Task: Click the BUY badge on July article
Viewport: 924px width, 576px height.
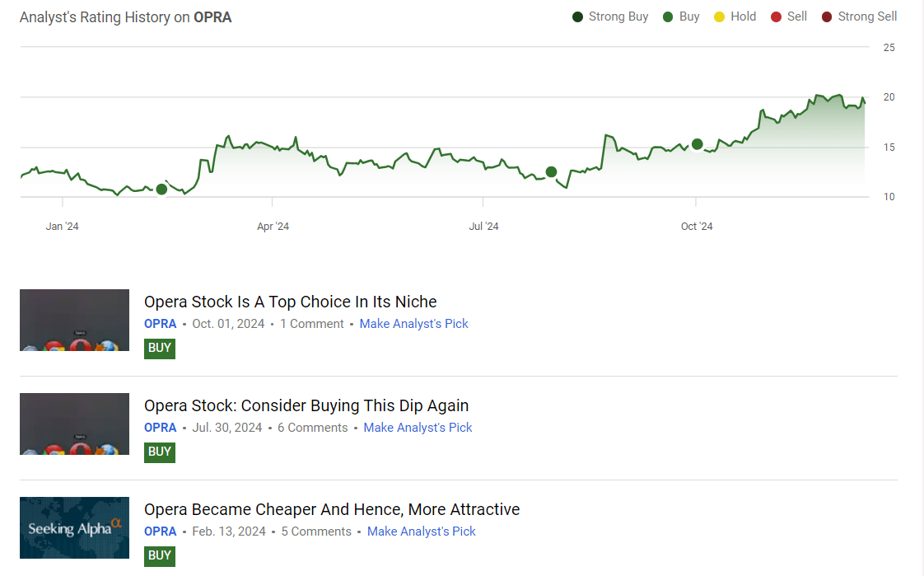Action: (x=159, y=452)
